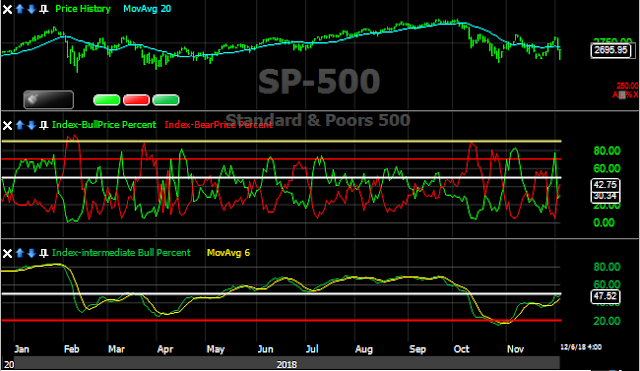
Task: Click the May label on time axis
Action: [x=216, y=349]
